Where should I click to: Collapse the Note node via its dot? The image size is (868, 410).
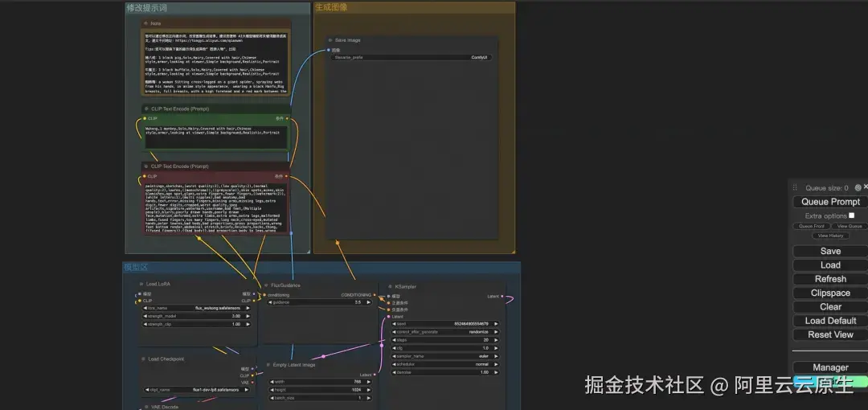click(x=146, y=23)
